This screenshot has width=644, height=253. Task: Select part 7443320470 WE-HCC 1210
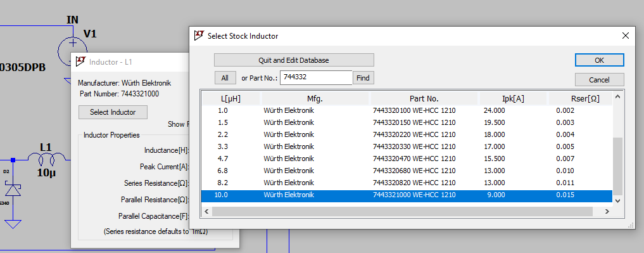414,159
